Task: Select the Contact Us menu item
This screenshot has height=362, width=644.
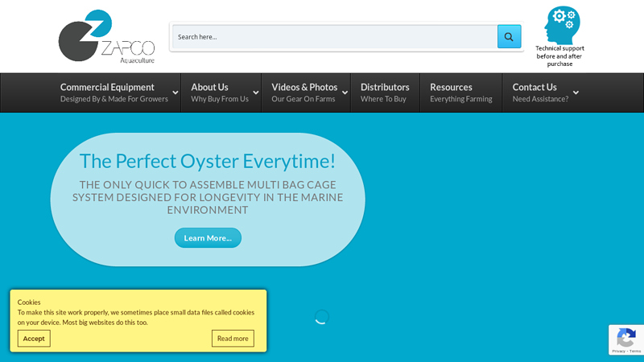Action: (x=535, y=88)
